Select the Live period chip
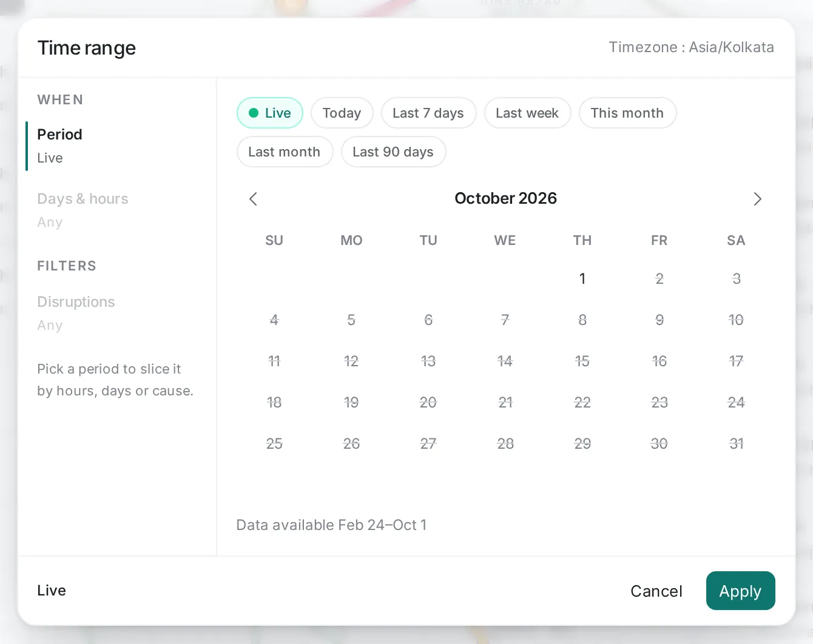This screenshot has width=813, height=644. 270,113
